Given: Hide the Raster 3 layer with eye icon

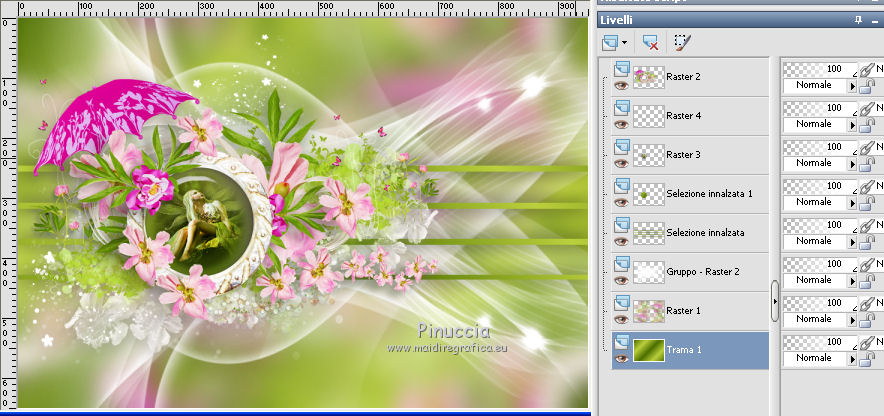Looking at the screenshot, I should coord(621,163).
